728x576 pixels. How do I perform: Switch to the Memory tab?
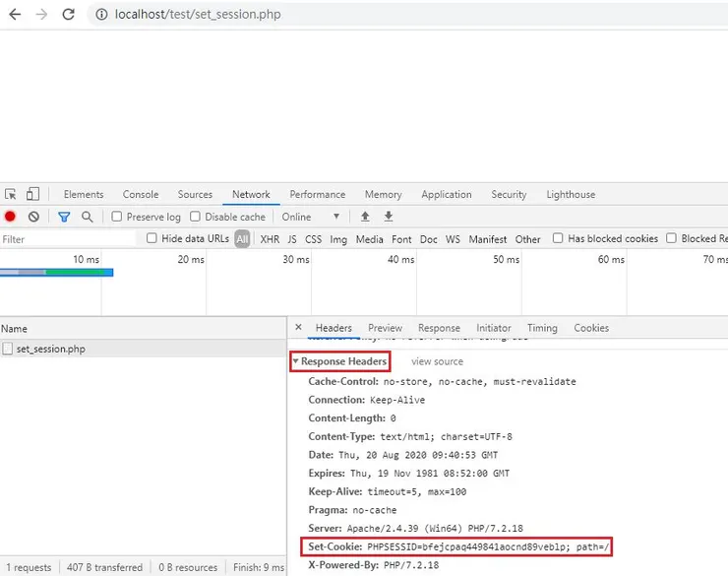(383, 194)
